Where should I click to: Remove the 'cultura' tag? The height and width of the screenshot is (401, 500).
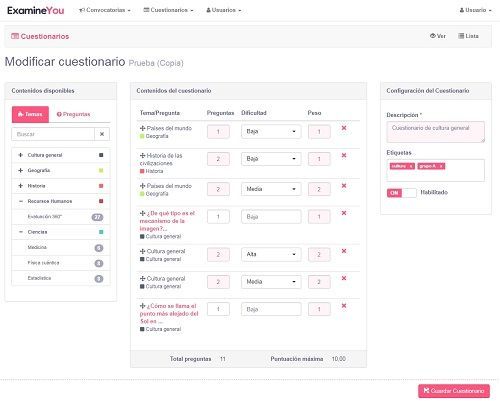coord(411,166)
